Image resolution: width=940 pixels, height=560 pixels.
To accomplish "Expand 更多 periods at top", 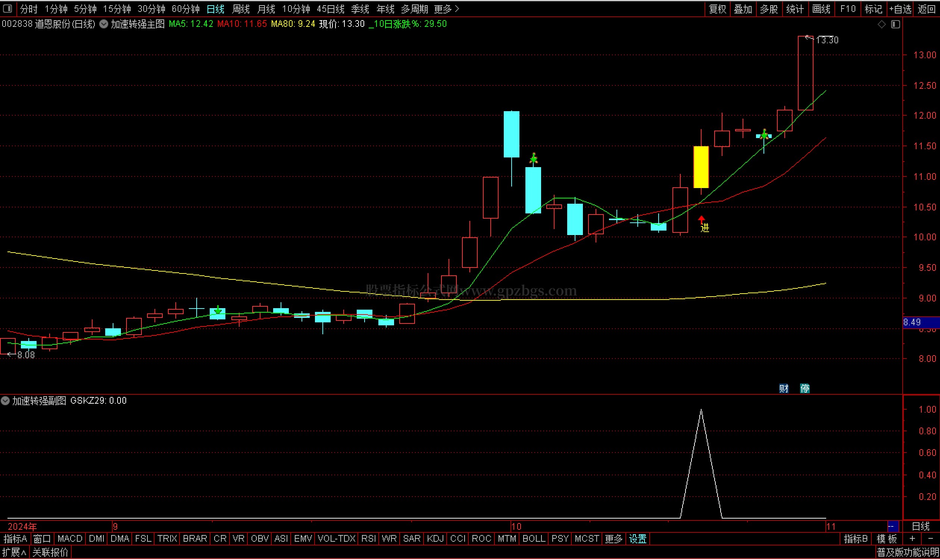I will pyautogui.click(x=446, y=9).
